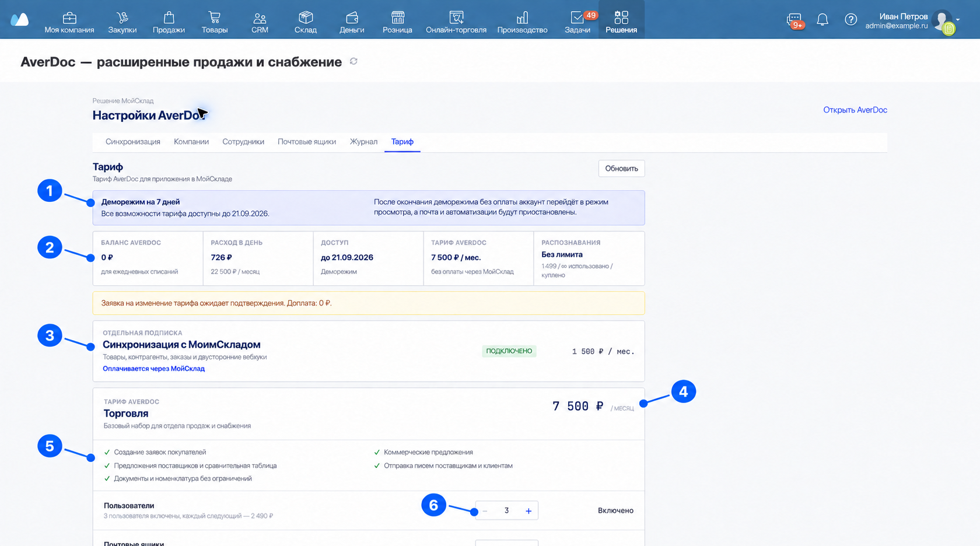The height and width of the screenshot is (546, 980).
Task: Click the Обновить button
Action: click(621, 169)
